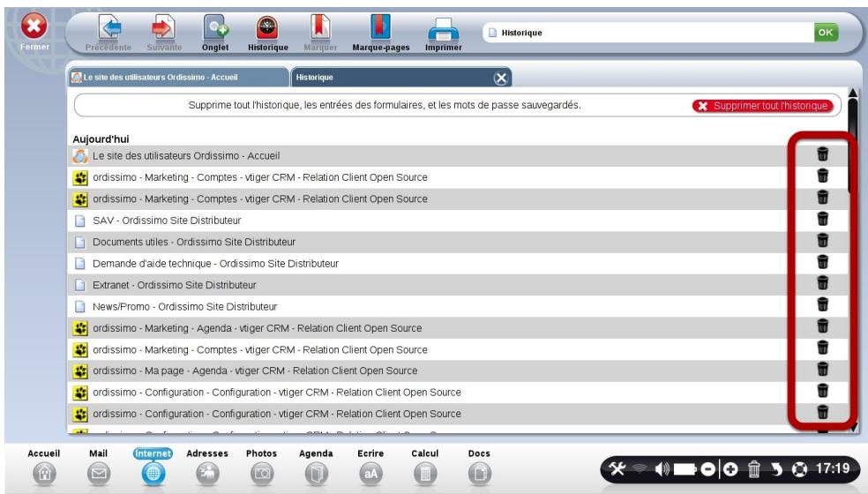Open the Accueil home app
The width and height of the screenshot is (868, 494).
[x=44, y=474]
